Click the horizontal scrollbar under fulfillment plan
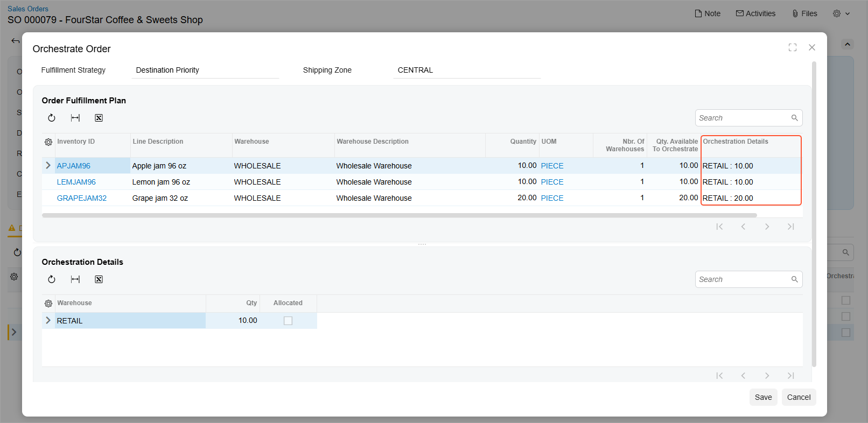The image size is (868, 423). click(399, 215)
